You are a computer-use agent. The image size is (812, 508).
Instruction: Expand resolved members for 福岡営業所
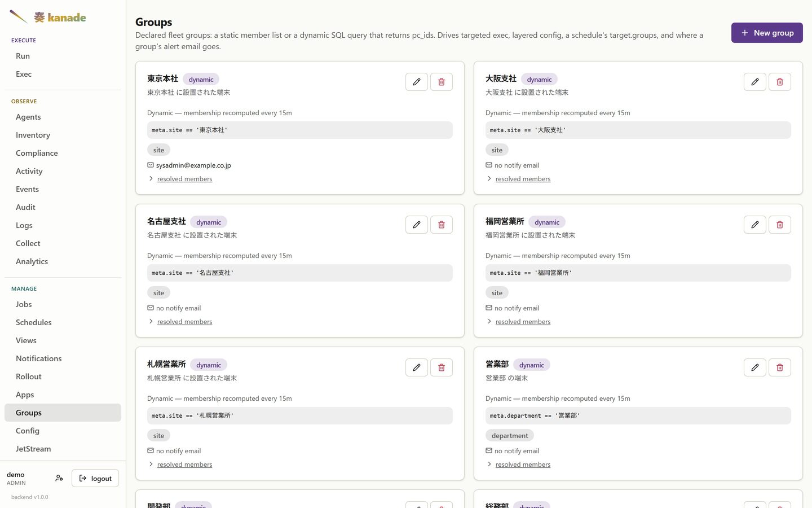click(x=523, y=322)
